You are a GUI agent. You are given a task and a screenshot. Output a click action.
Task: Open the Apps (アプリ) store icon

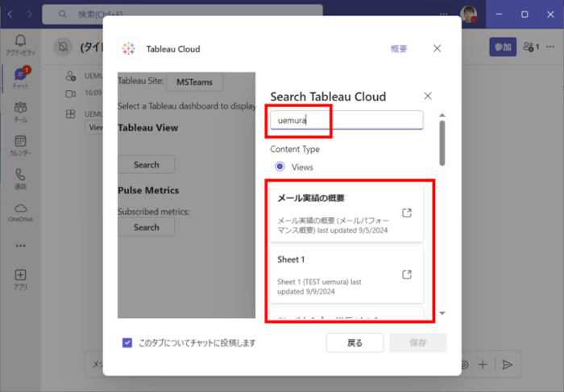coord(20,279)
